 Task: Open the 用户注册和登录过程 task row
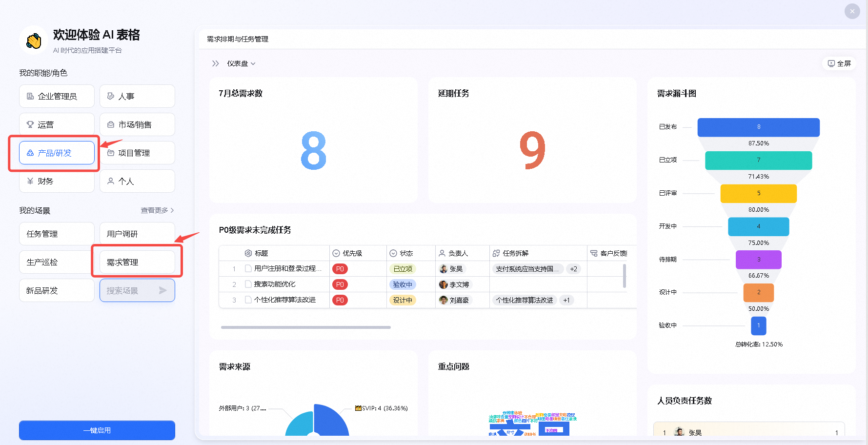pos(287,269)
